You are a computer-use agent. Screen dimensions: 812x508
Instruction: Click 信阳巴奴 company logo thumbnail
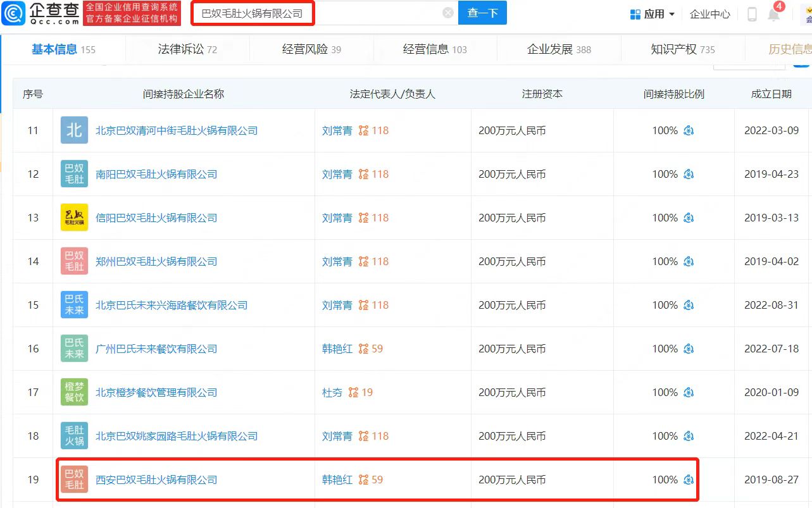[74, 218]
